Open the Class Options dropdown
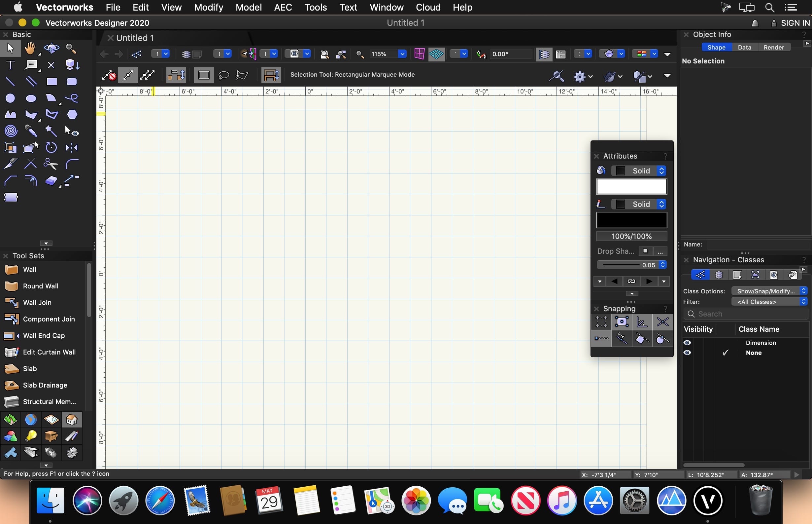 (769, 291)
